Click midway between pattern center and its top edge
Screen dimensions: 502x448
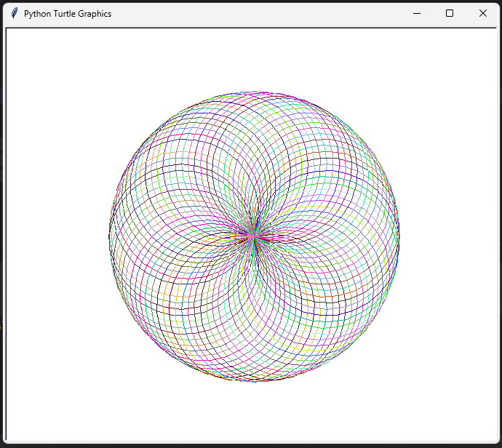point(253,164)
